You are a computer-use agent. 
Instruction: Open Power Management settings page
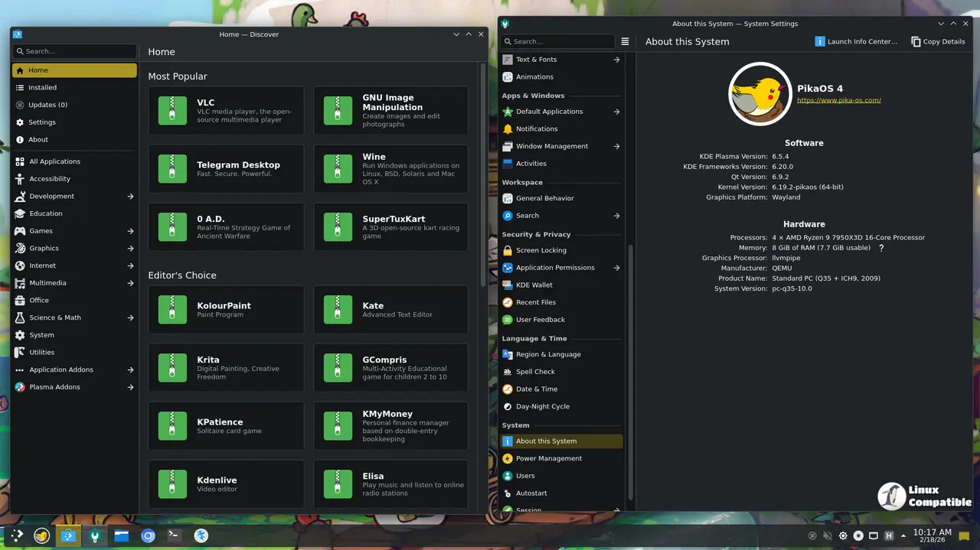click(548, 459)
